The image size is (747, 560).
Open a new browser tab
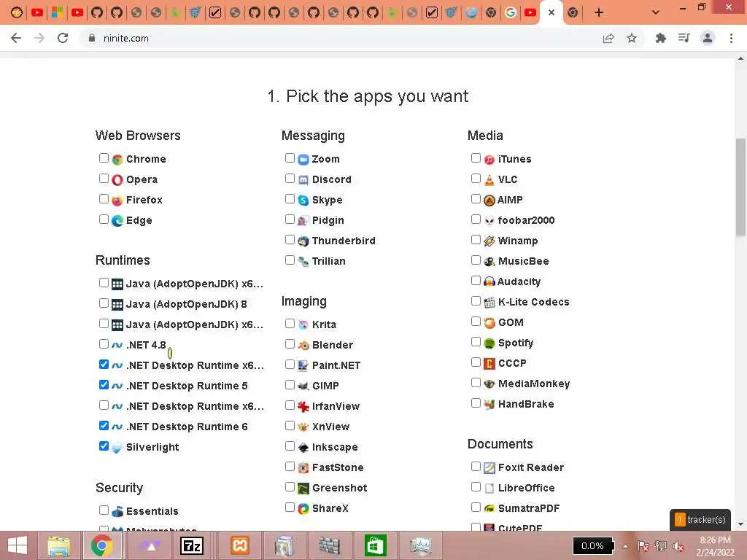click(599, 12)
